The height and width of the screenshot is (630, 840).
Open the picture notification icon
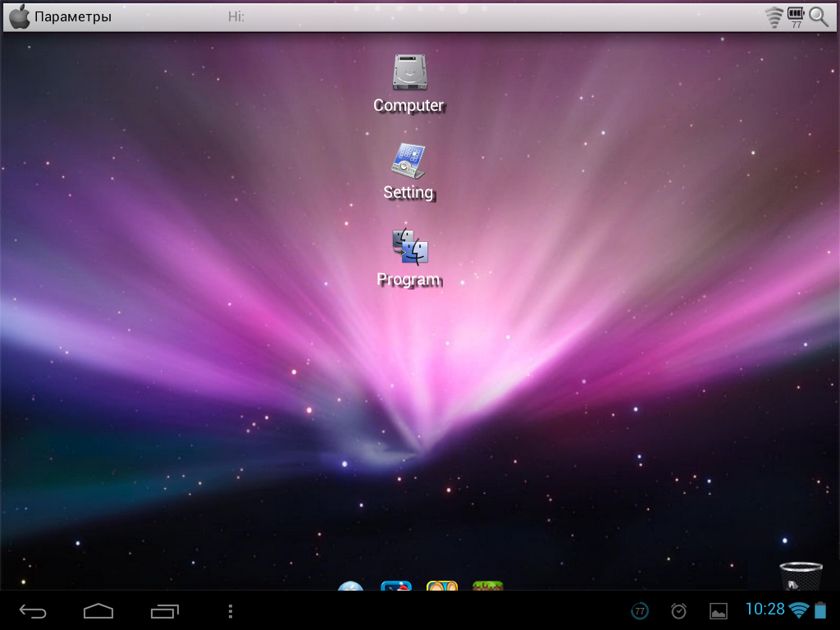click(719, 610)
